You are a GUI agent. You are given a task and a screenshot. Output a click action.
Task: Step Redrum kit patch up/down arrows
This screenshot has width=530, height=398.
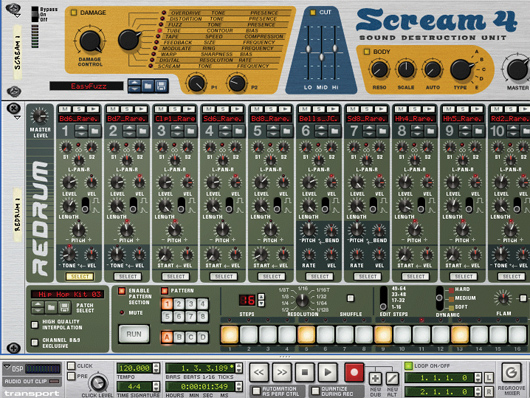click(x=38, y=307)
